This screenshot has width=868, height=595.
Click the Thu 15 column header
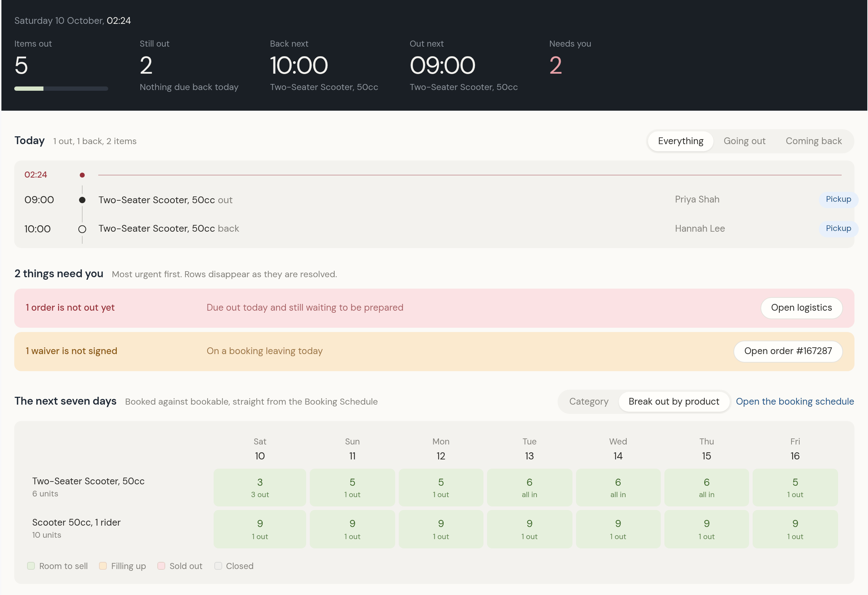coord(706,449)
